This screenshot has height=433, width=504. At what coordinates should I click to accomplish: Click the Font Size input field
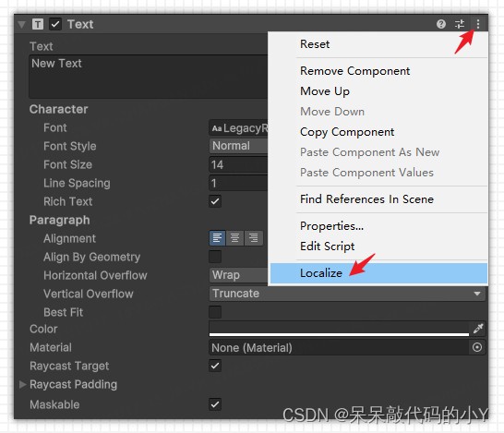tap(238, 165)
